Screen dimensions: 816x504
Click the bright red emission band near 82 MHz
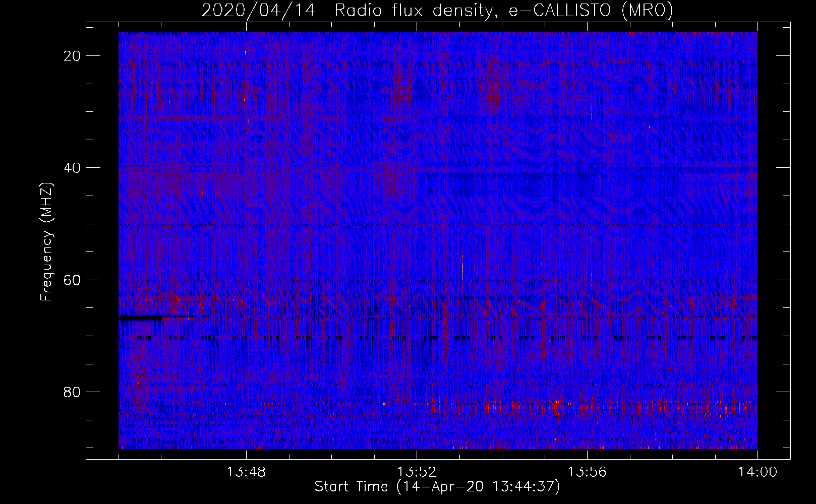tap(590, 407)
